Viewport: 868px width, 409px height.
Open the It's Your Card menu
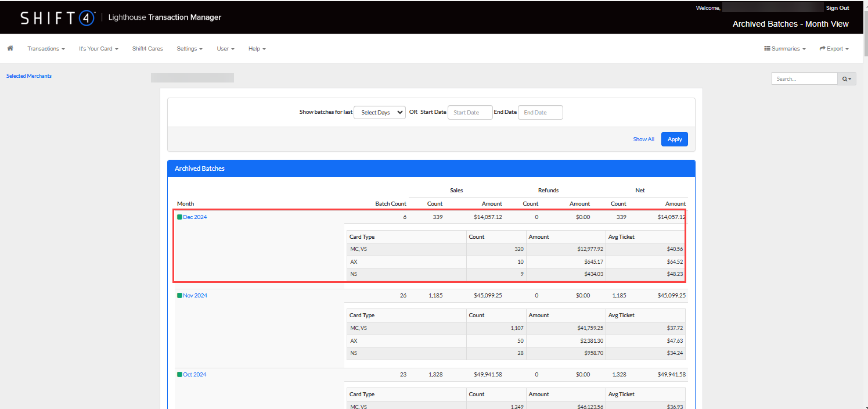(98, 49)
